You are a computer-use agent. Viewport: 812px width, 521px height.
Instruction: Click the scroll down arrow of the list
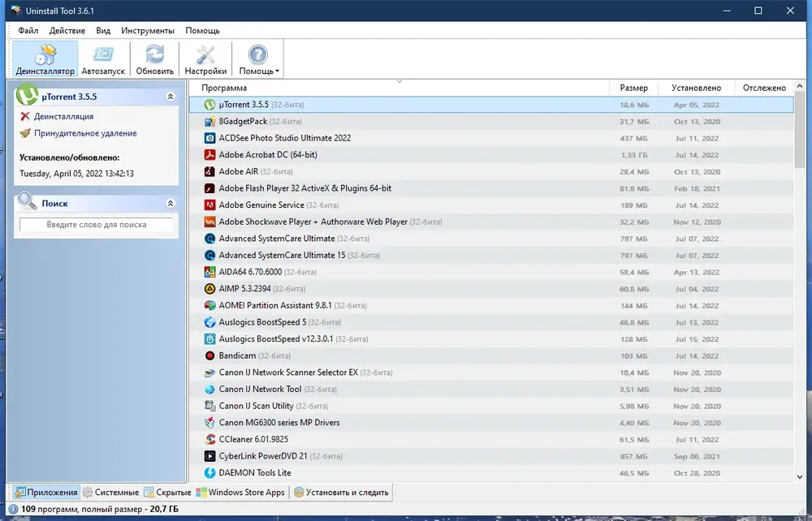(x=800, y=476)
